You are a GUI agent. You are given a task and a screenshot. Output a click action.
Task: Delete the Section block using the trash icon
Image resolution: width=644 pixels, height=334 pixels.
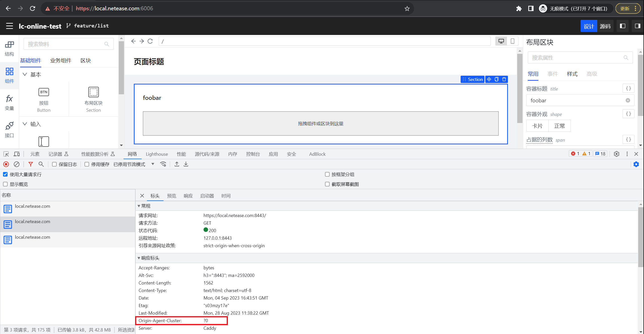coord(504,79)
